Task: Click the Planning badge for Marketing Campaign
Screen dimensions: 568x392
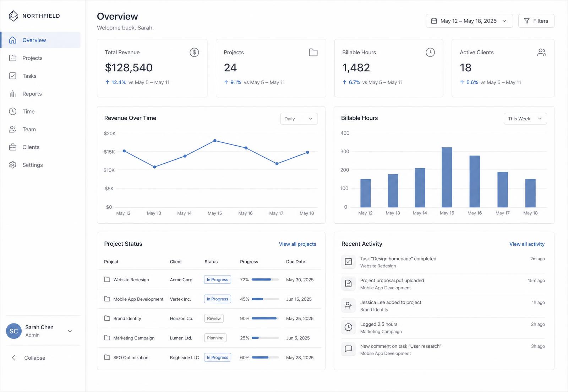Action: [215, 338]
